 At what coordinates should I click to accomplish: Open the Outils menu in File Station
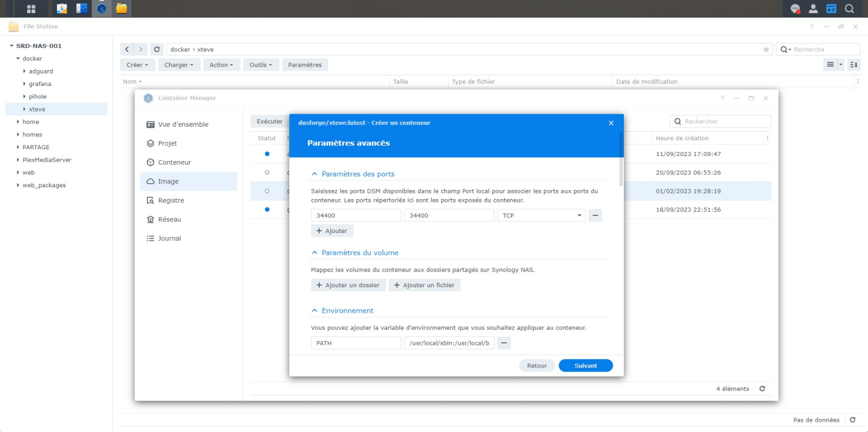(261, 64)
